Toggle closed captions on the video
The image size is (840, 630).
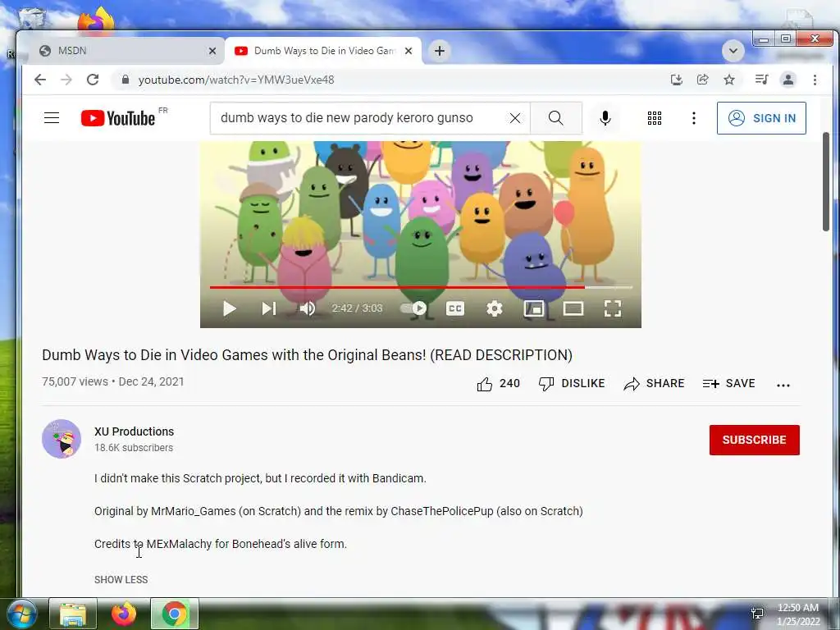pos(454,308)
